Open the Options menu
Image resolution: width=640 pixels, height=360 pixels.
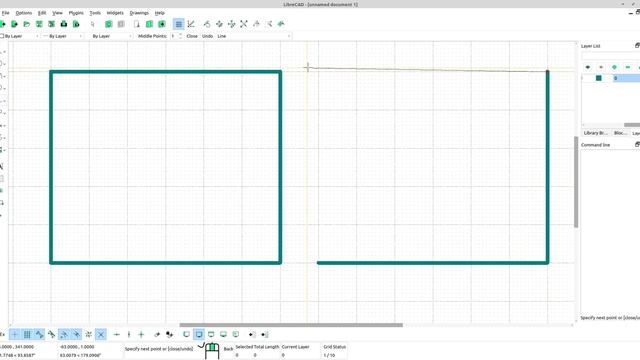(24, 13)
